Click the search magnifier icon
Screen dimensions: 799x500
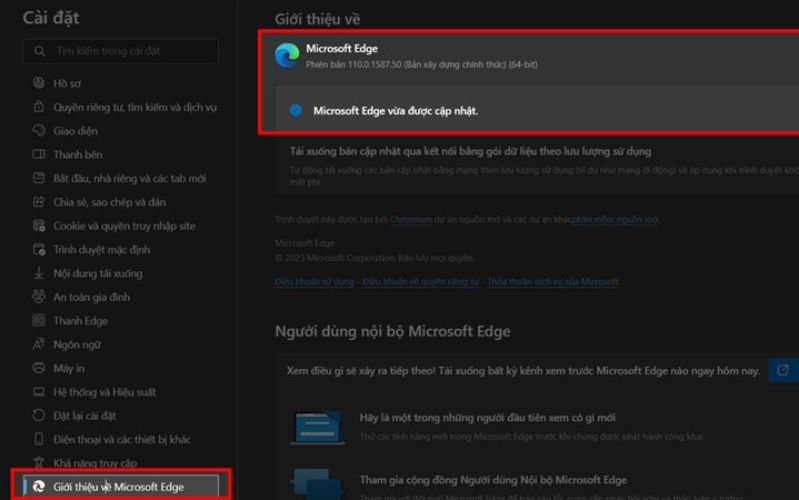40,51
